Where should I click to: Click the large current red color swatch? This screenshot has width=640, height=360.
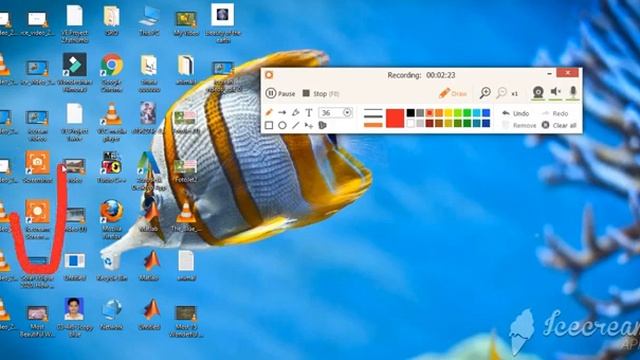coord(395,118)
